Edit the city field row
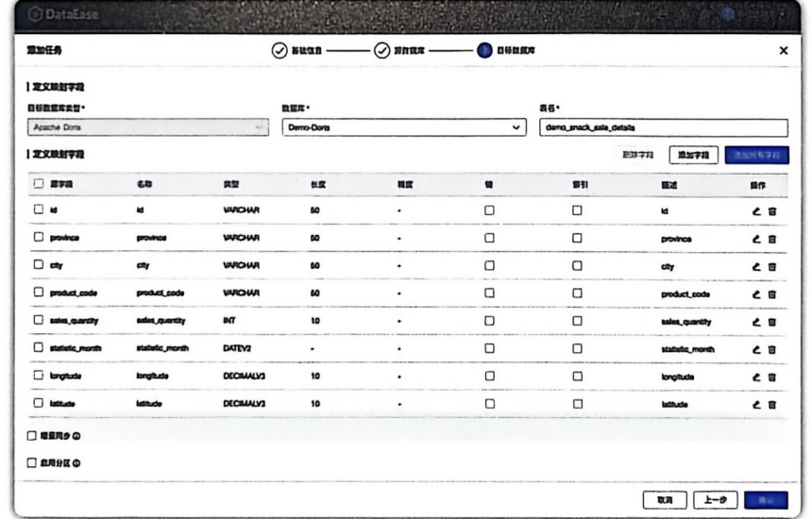The image size is (812, 519). point(756,267)
